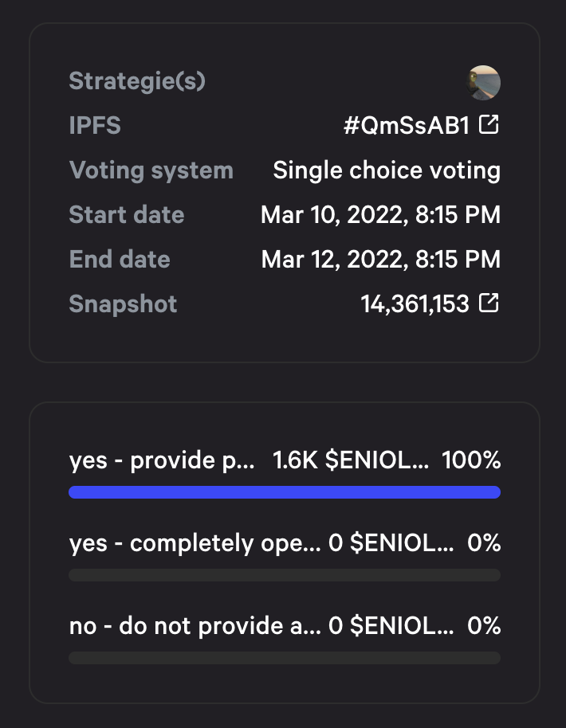Click the Single choice voting value

(x=387, y=170)
